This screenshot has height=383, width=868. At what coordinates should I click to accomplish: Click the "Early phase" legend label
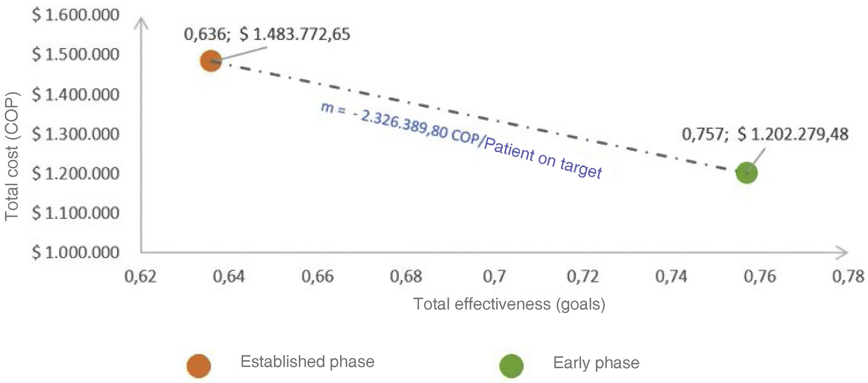(596, 363)
